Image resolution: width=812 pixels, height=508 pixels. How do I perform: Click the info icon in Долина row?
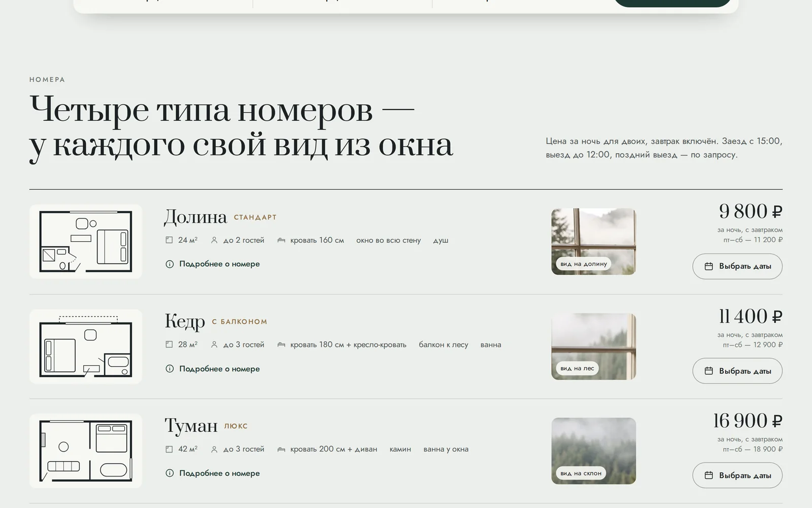click(x=170, y=264)
